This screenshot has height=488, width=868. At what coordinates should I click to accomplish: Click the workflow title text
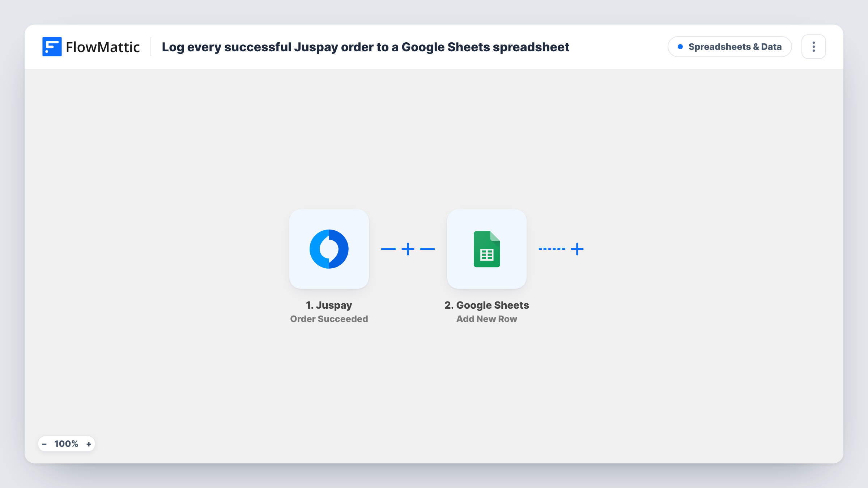(x=365, y=47)
